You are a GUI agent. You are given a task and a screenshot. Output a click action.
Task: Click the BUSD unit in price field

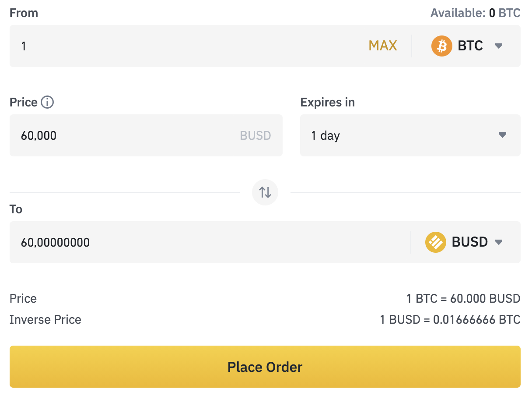(x=255, y=136)
